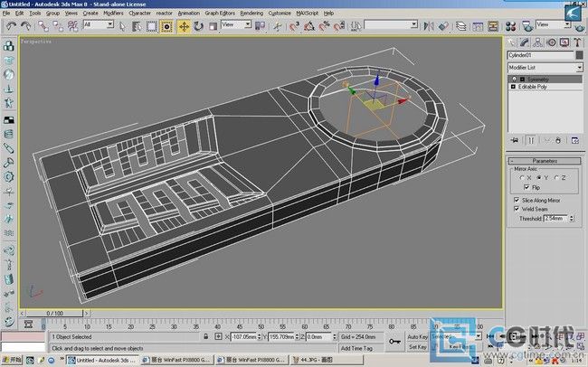The height and width of the screenshot is (367, 588).
Task: Select the Y mirror axis radio button
Action: 539,178
